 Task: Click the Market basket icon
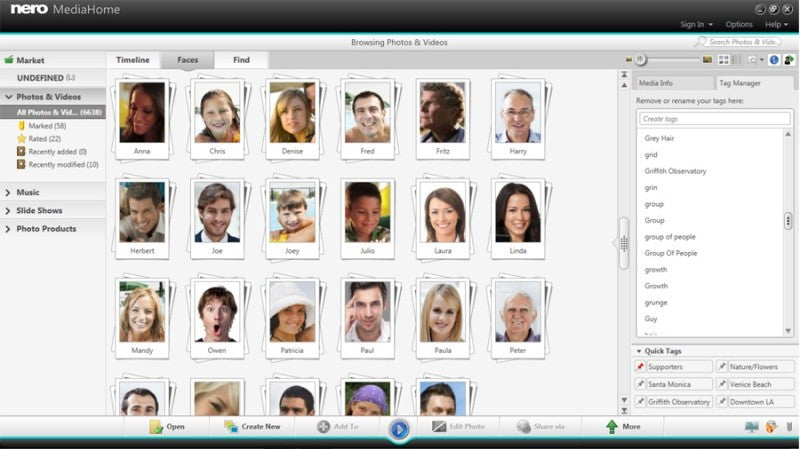9,60
